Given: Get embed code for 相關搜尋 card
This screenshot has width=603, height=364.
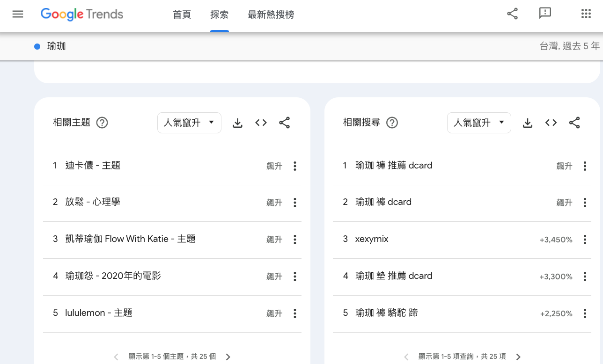Looking at the screenshot, I should coord(551,123).
